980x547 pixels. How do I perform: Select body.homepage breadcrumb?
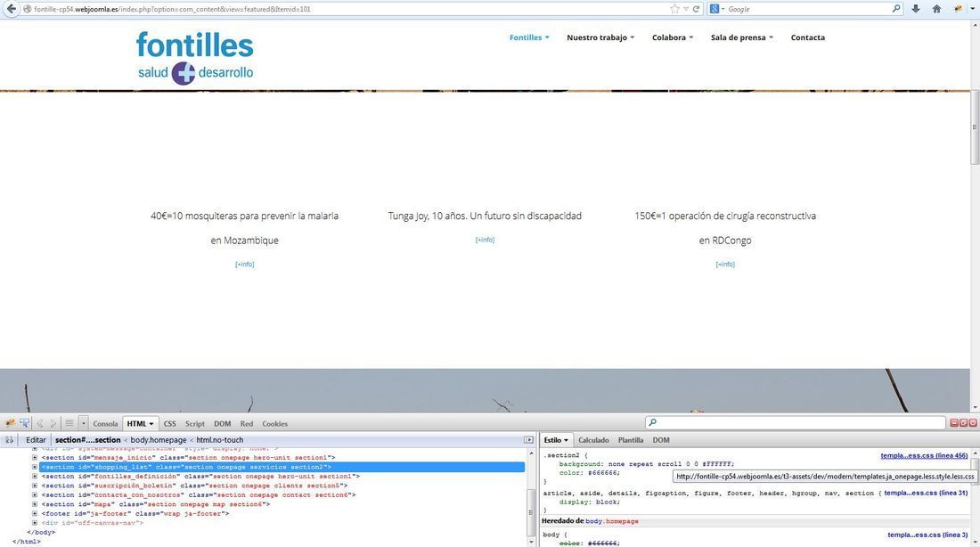point(159,440)
